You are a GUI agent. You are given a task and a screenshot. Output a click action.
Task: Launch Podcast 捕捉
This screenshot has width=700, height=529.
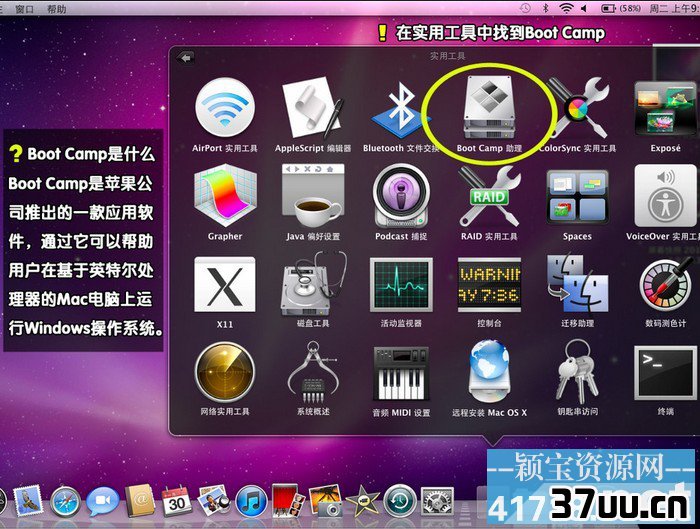(400, 196)
